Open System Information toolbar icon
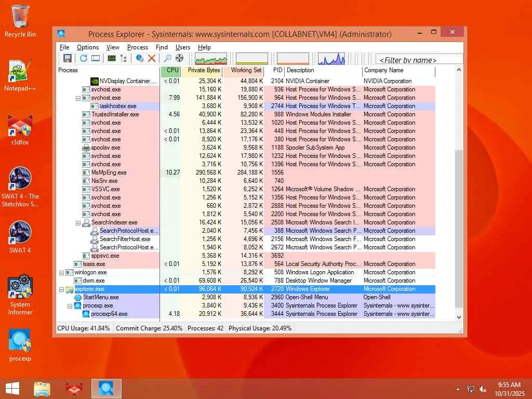The width and height of the screenshot is (532, 399). click(x=112, y=58)
